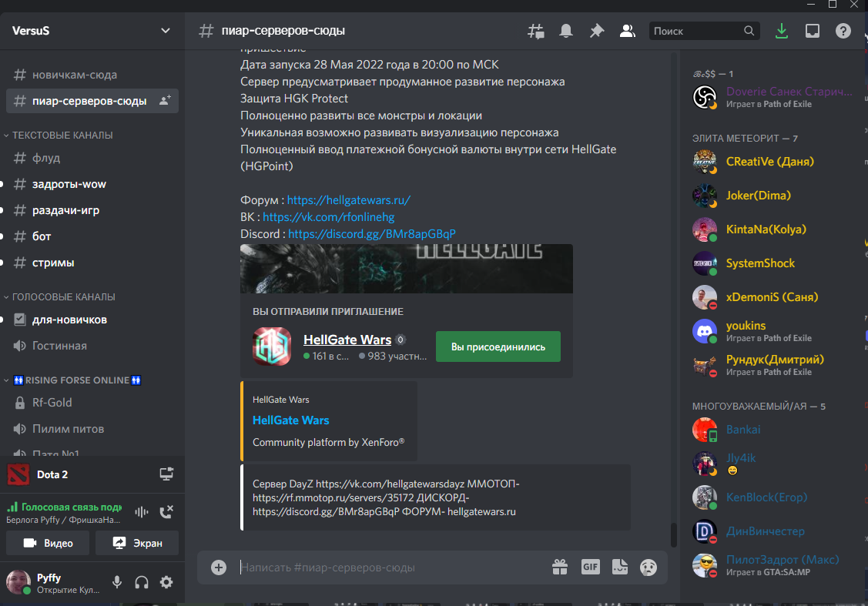Open раздачи-игр channel
This screenshot has height=606, width=868.
pyautogui.click(x=92, y=210)
